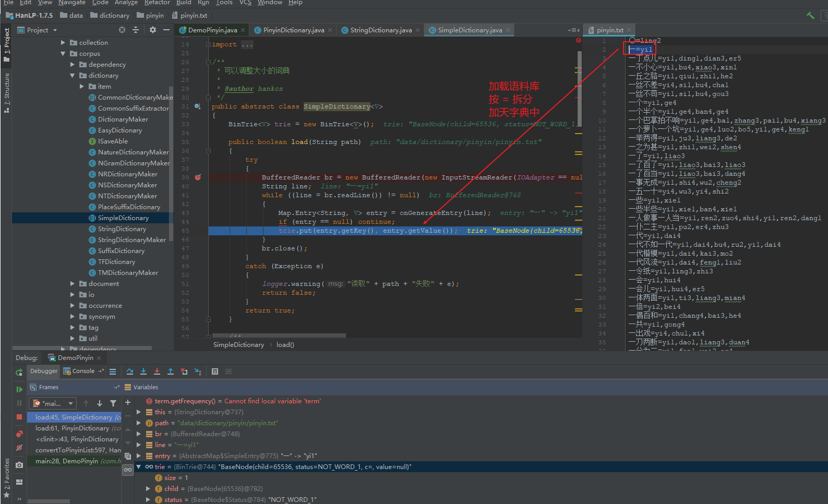The image size is (828, 504).
Task: Take a thread dump with camera icon
Action: pos(19,465)
